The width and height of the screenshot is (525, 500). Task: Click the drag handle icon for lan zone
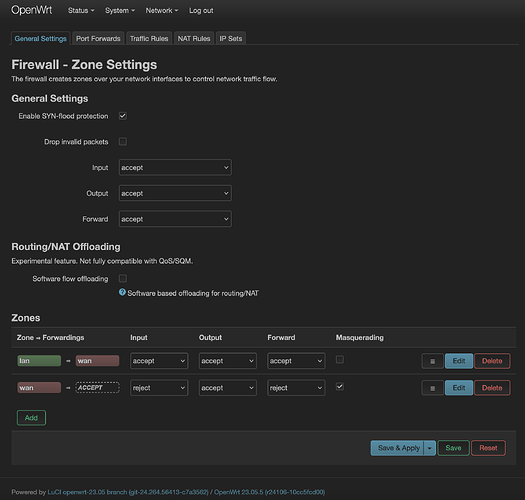click(x=432, y=361)
